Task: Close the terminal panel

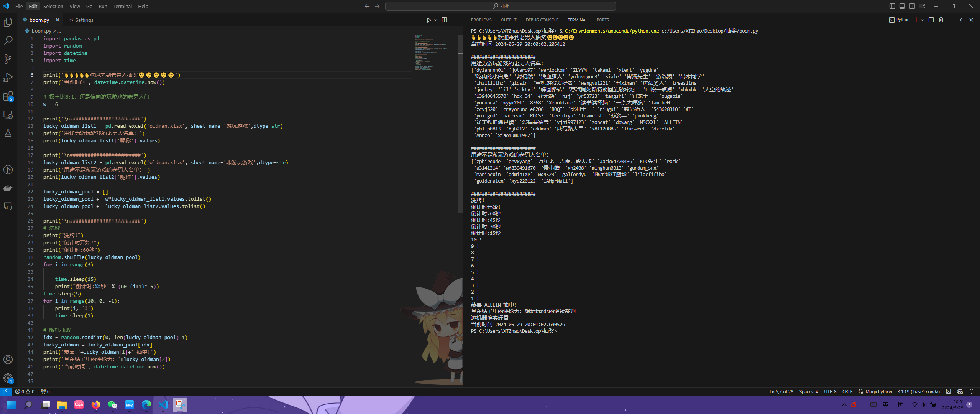Action: [971, 20]
